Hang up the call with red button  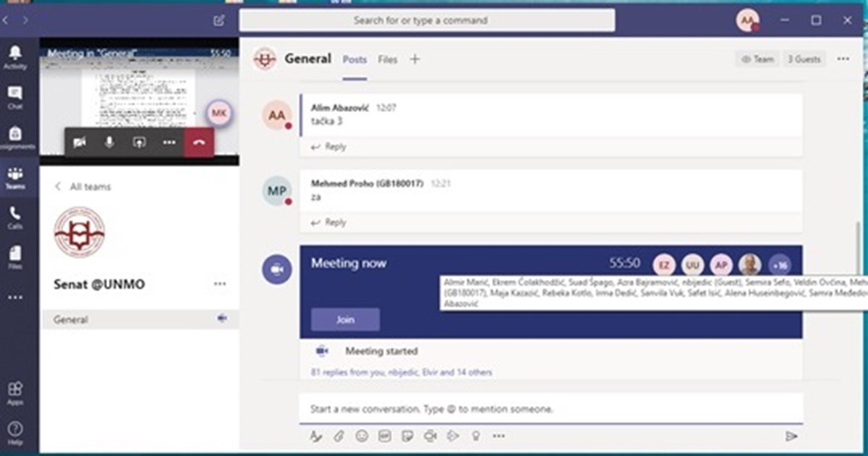click(199, 143)
